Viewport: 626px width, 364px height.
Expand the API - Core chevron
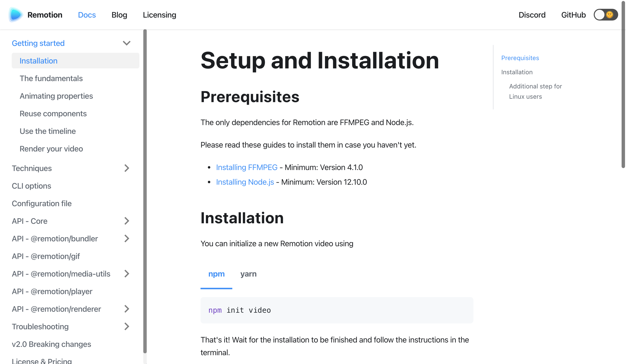pos(127,221)
